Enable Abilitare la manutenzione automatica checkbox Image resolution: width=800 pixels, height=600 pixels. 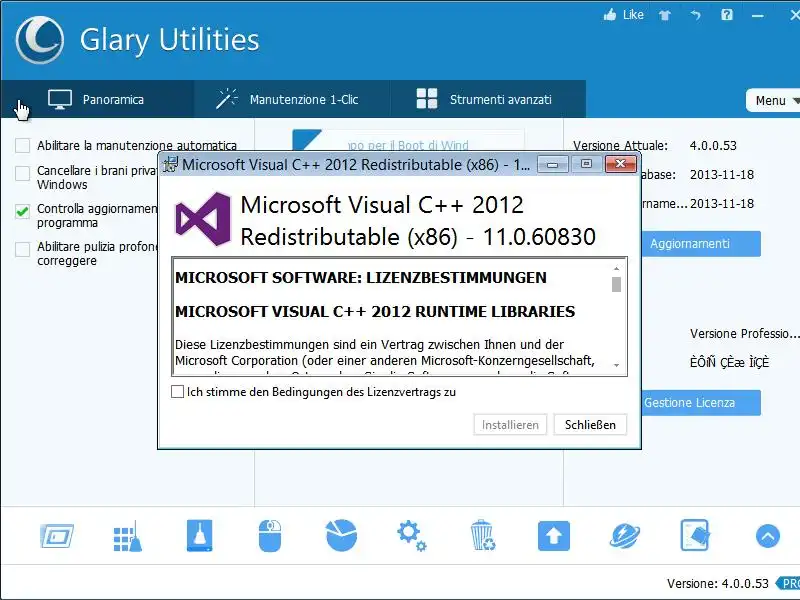[x=22, y=145]
